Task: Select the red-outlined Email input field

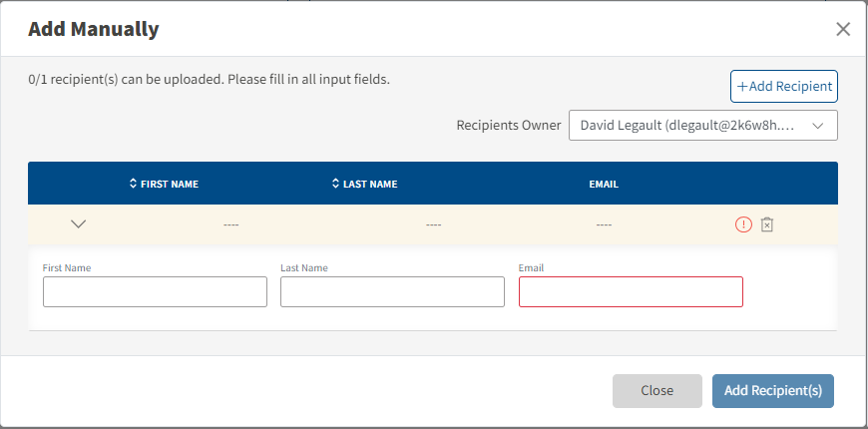Action: pyautogui.click(x=631, y=291)
